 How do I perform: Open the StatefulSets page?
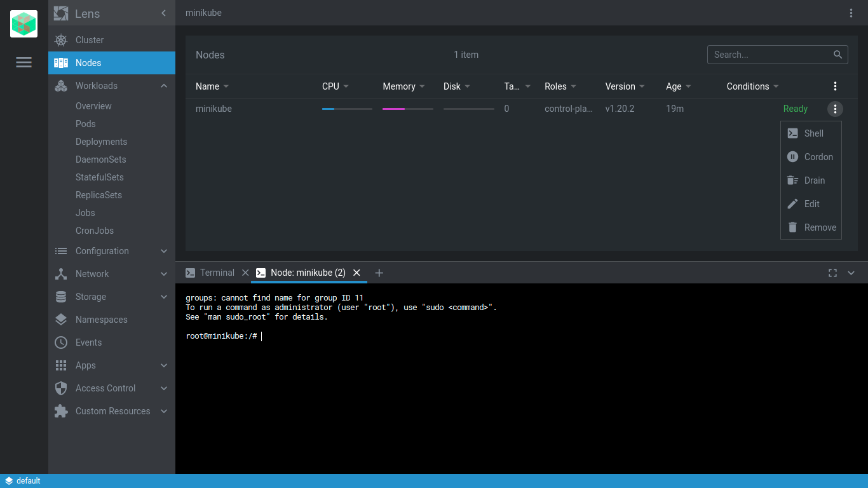100,177
